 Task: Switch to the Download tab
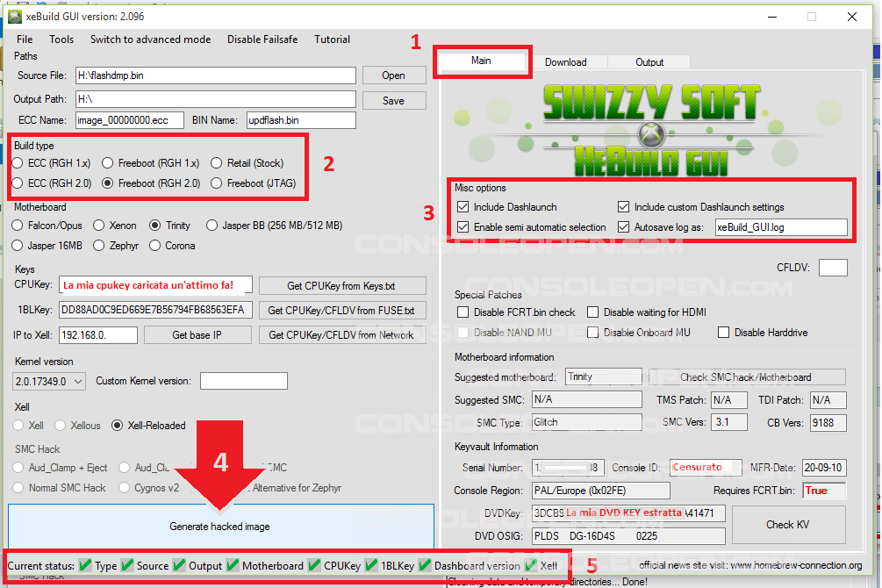tap(566, 62)
